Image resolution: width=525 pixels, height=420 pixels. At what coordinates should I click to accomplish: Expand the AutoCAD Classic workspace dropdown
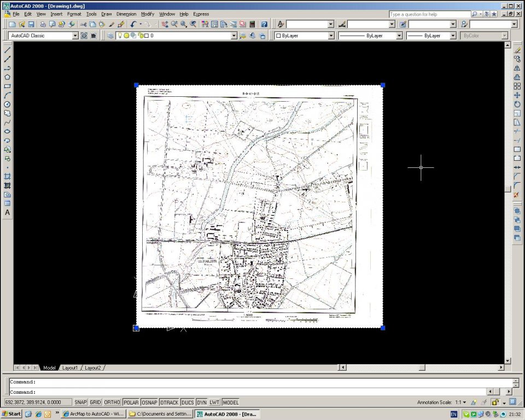(75, 36)
